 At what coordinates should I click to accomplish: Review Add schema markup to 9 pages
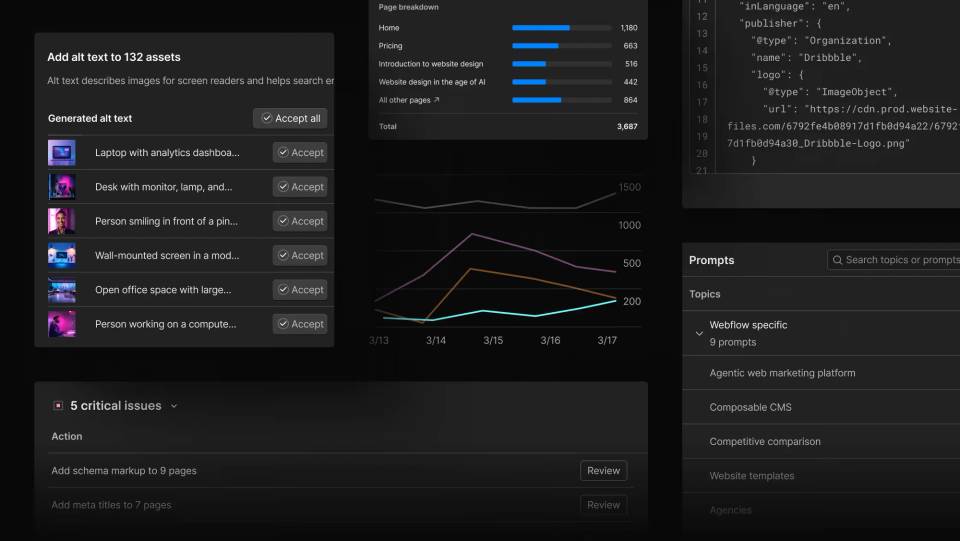click(604, 471)
